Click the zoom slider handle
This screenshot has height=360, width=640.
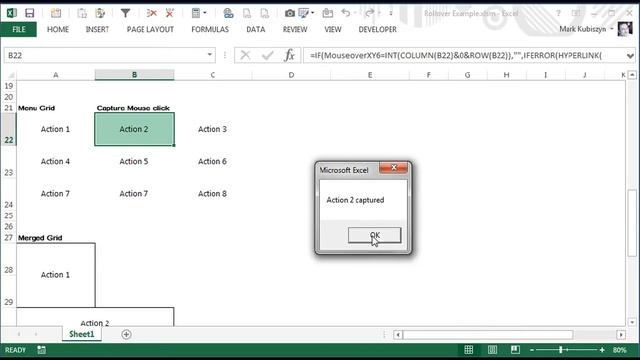(x=561, y=350)
